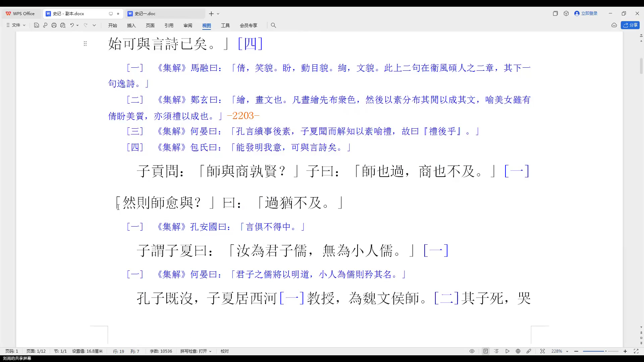Click the Undo arrow
The image size is (644, 362).
(72, 25)
